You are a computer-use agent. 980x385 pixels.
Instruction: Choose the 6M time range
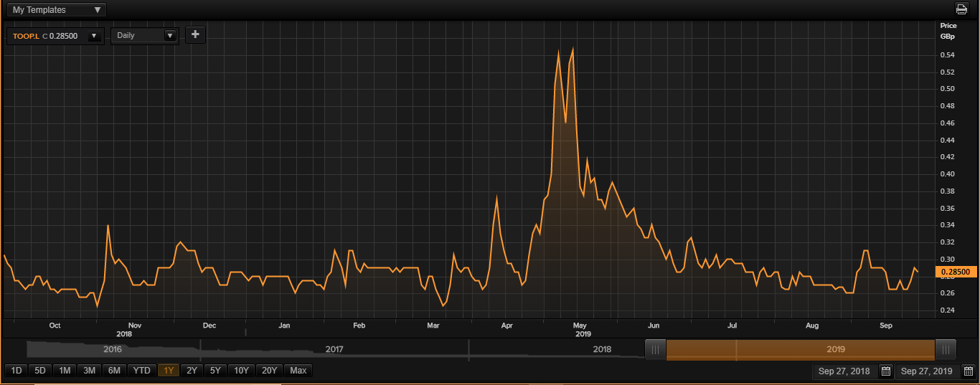click(114, 371)
